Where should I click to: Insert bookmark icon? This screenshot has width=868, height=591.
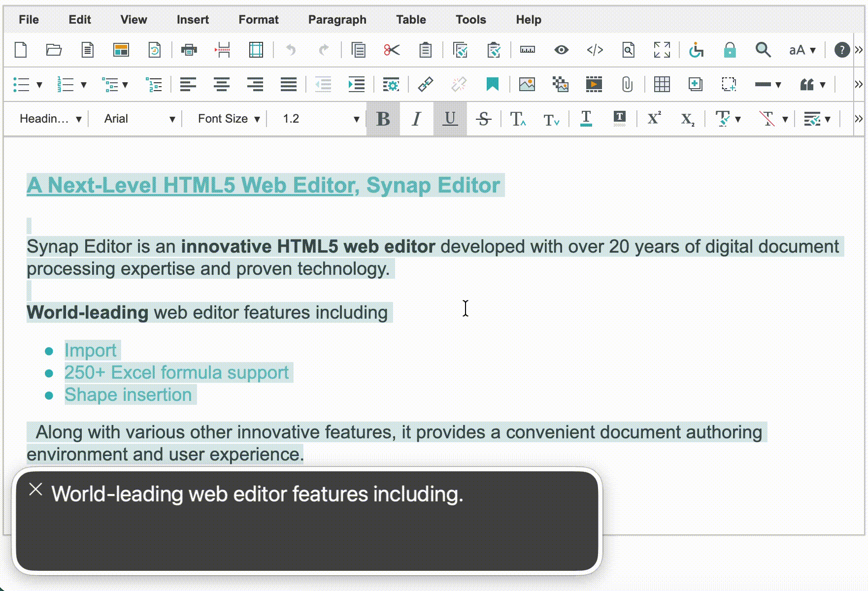tap(492, 84)
